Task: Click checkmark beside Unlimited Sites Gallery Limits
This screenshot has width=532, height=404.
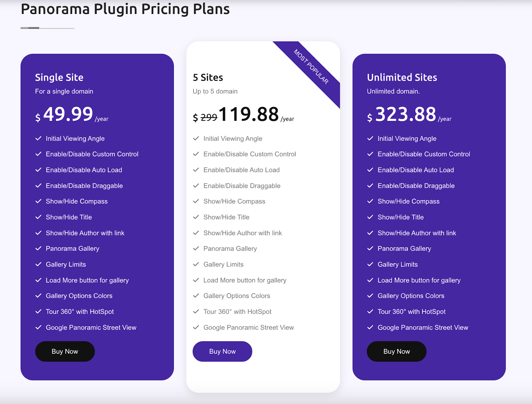Action: (x=370, y=264)
